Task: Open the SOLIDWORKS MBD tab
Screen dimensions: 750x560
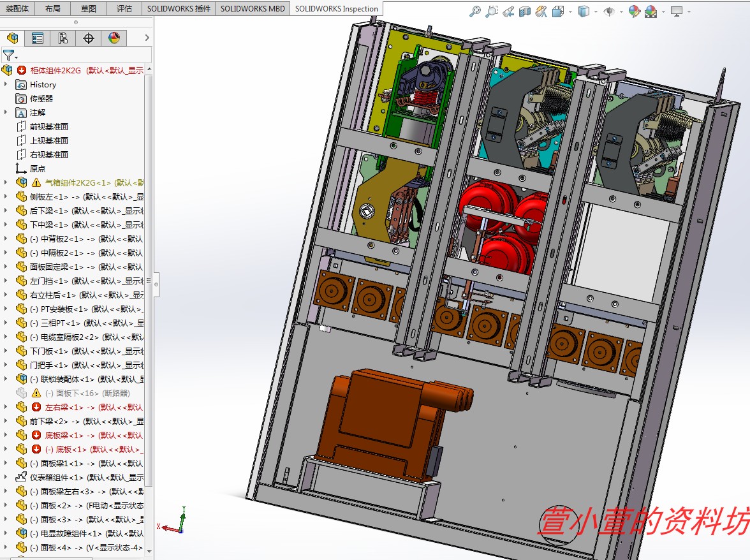Action: pos(253,8)
